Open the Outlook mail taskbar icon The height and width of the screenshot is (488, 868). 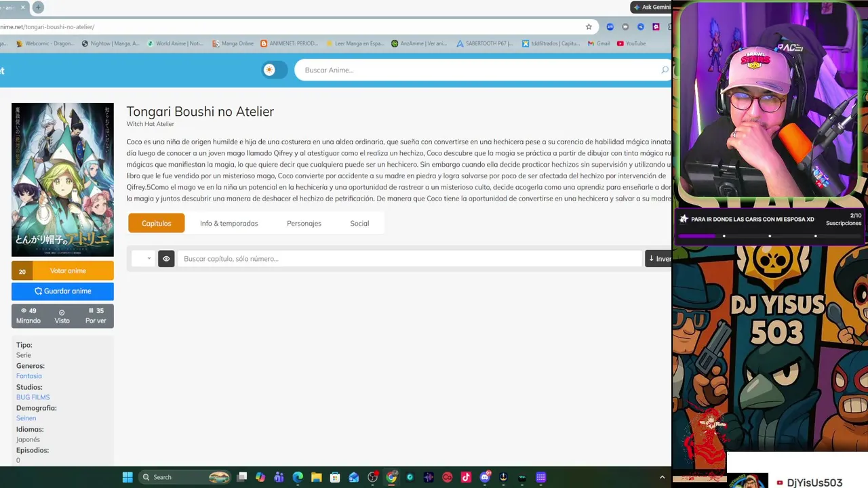tap(353, 477)
